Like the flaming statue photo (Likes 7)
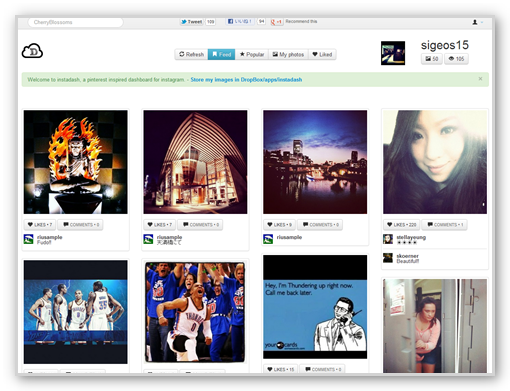510x391 pixels. click(40, 225)
